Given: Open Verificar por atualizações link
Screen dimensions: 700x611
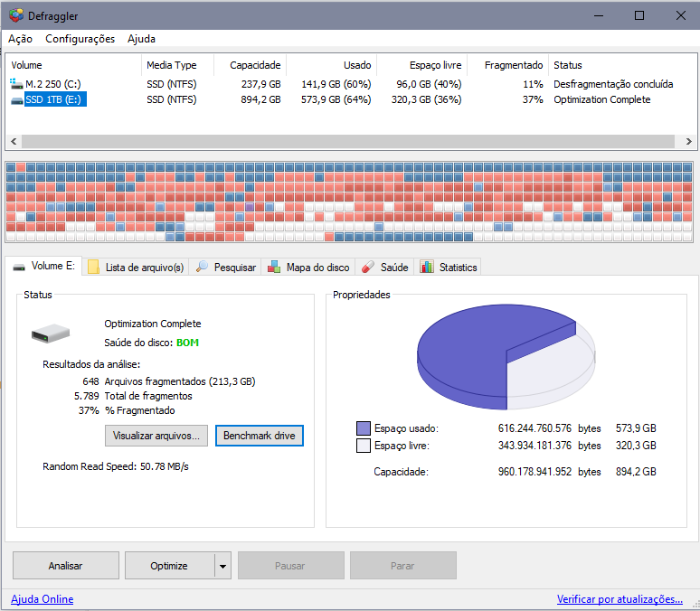Looking at the screenshot, I should click(620, 599).
